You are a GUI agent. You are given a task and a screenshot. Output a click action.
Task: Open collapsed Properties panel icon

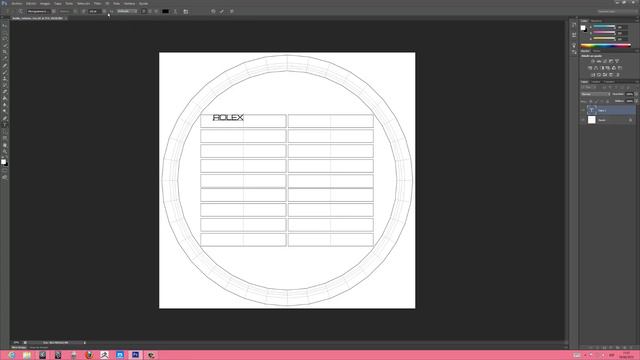point(574,35)
